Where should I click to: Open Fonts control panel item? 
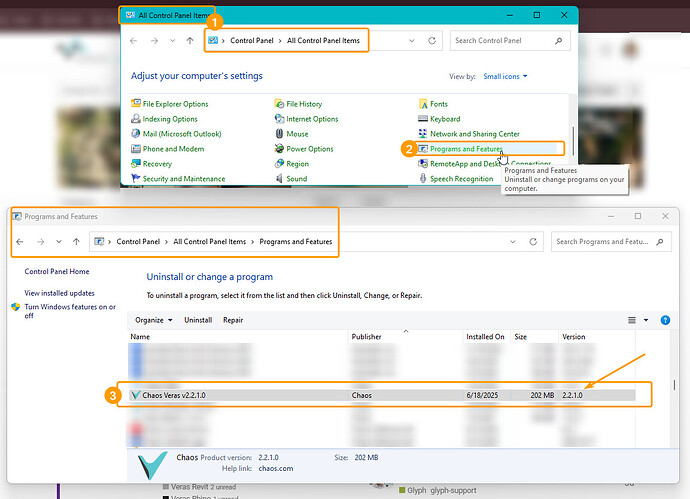433,104
